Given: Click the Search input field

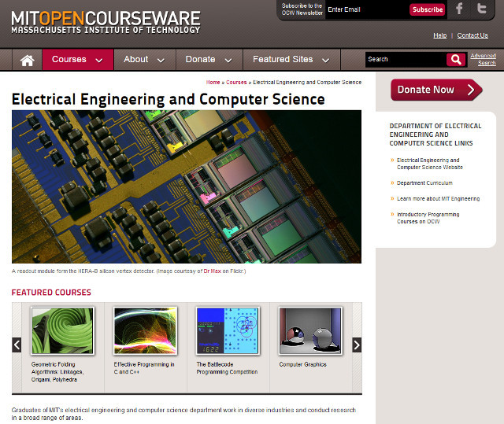Looking at the screenshot, I should point(406,59).
